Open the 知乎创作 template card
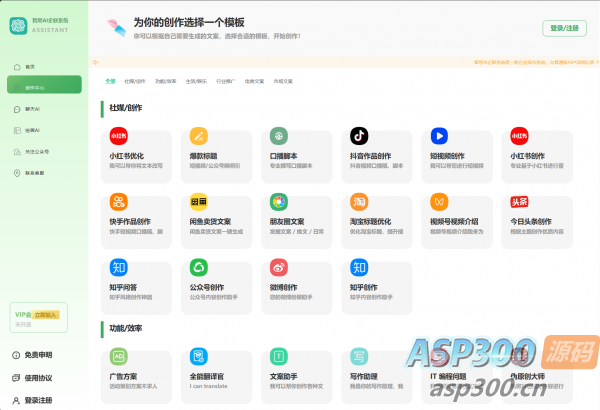600x410 pixels. click(377, 288)
